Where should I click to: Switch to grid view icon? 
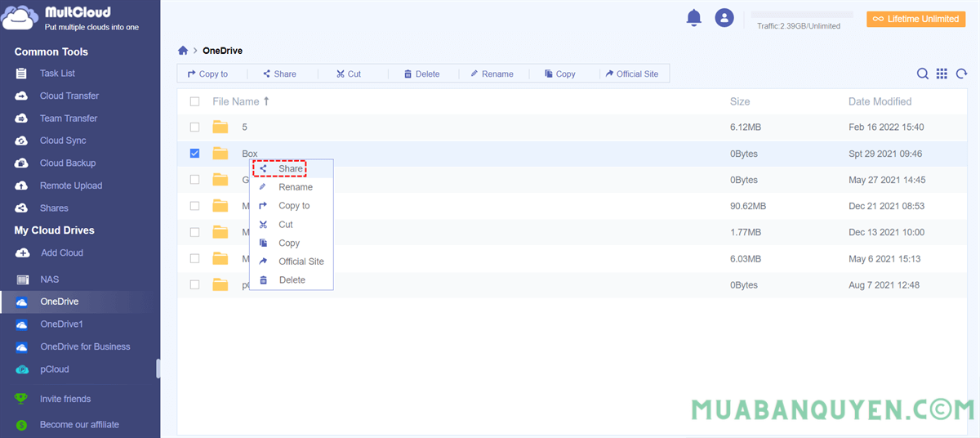tap(942, 74)
